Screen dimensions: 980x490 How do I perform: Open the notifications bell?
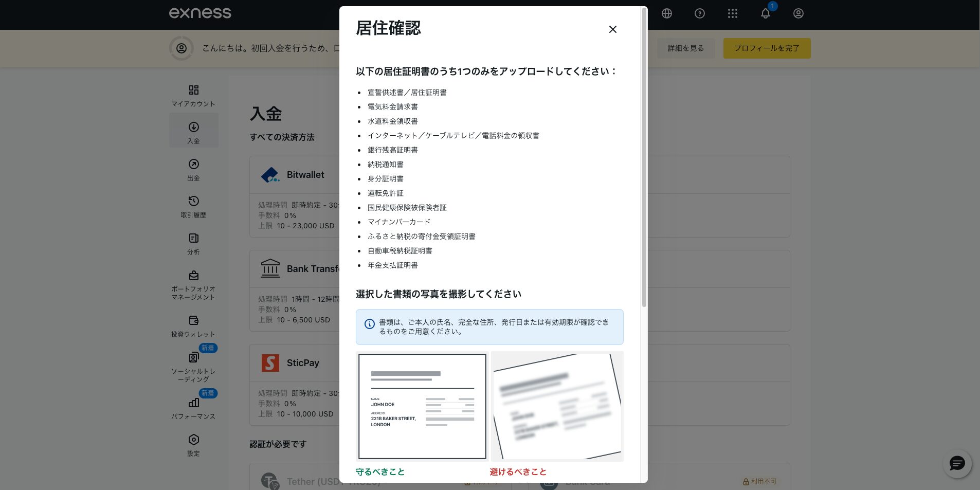tap(766, 14)
